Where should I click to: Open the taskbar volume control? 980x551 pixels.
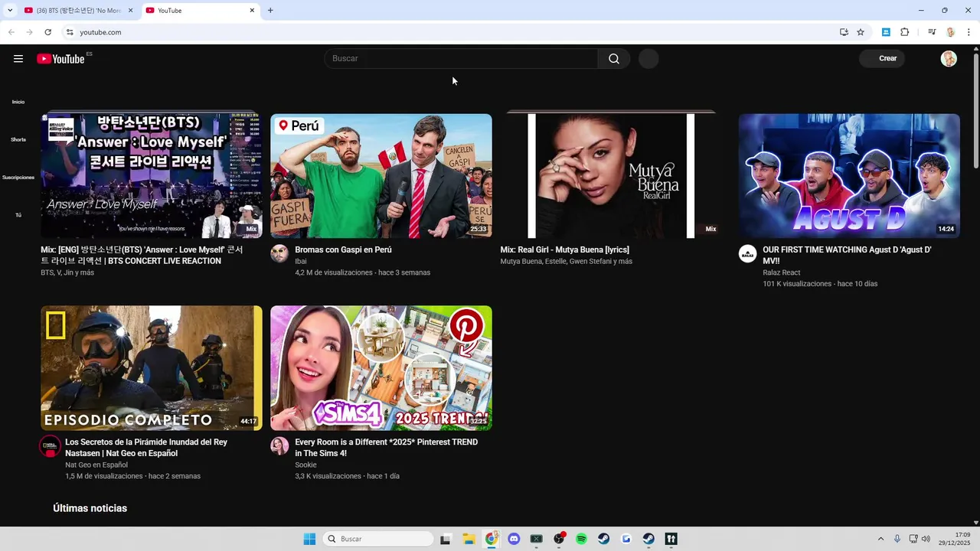[x=926, y=539]
